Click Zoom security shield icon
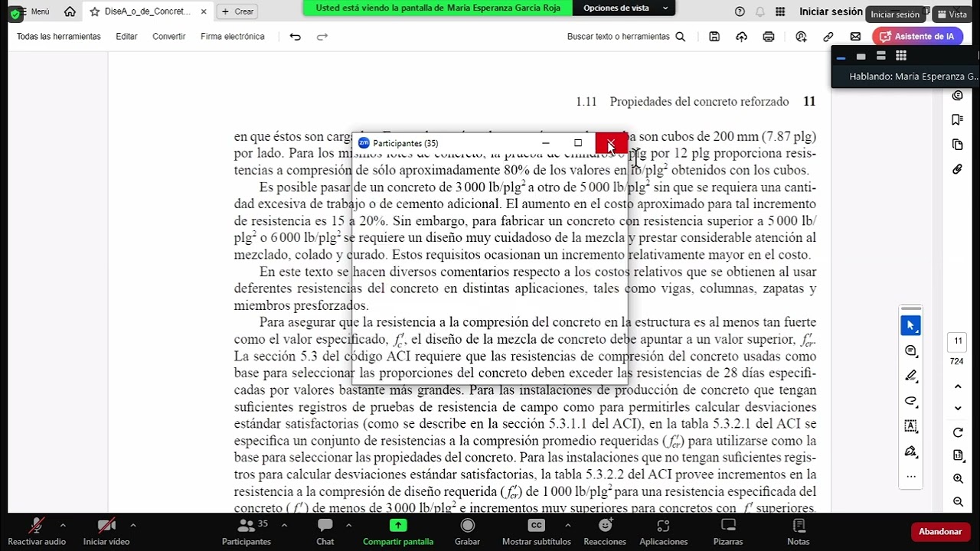Image resolution: width=980 pixels, height=551 pixels. tap(15, 14)
